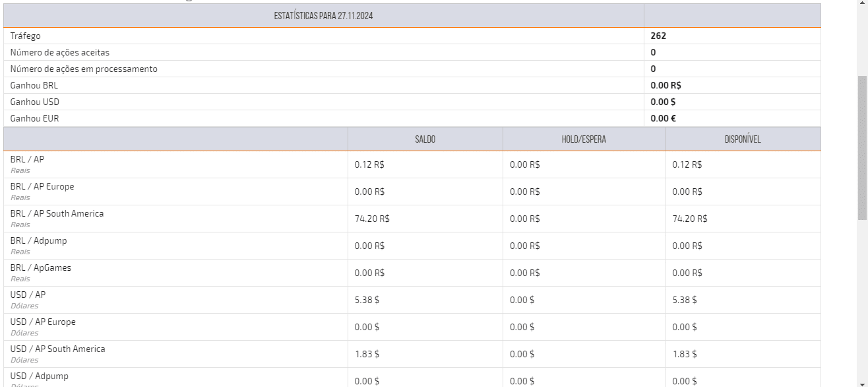Screen dimensions: 868x387
Task: Click the vertical scrollbar thumb
Action: click(x=862, y=147)
